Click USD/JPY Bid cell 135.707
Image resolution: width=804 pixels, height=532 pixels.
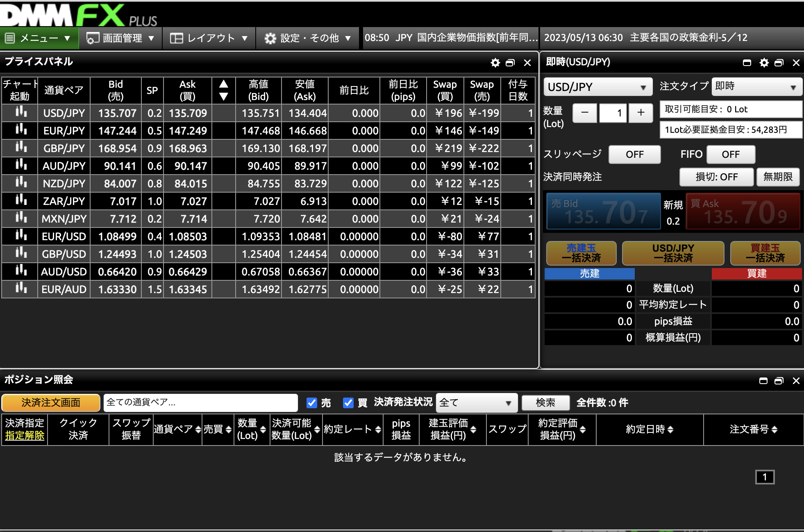(x=116, y=113)
